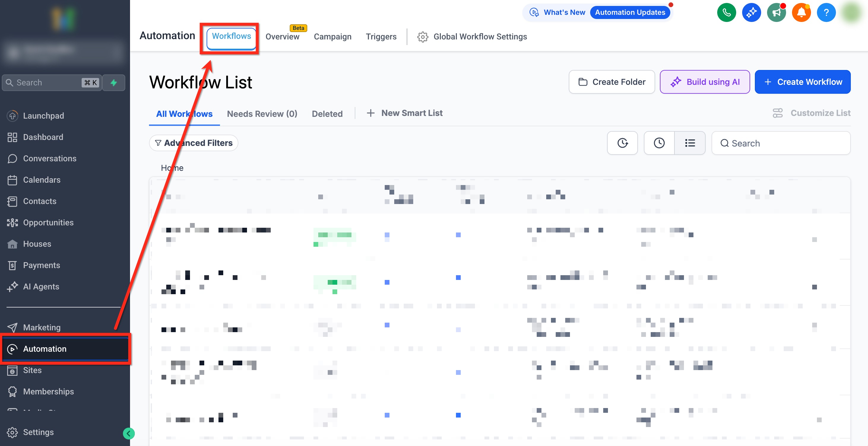The height and width of the screenshot is (446, 868).
Task: Open Global Workflow Settings gear
Action: click(x=472, y=37)
